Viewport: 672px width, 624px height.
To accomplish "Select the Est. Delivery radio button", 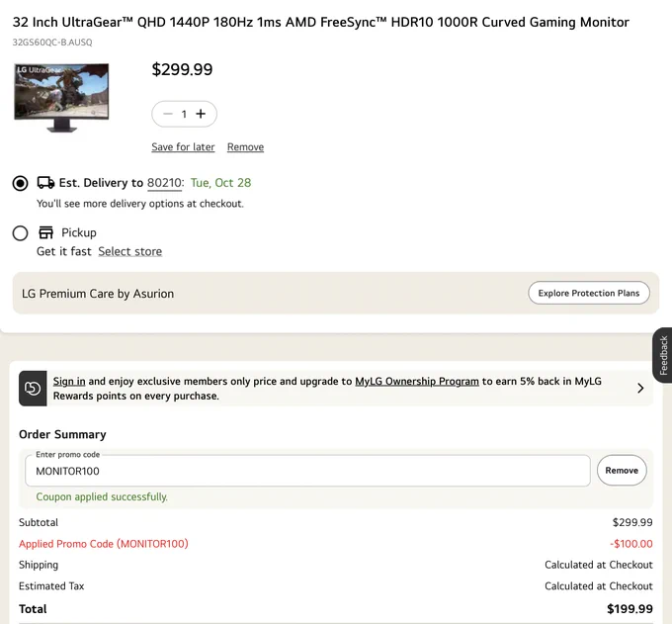I will click(x=20, y=183).
